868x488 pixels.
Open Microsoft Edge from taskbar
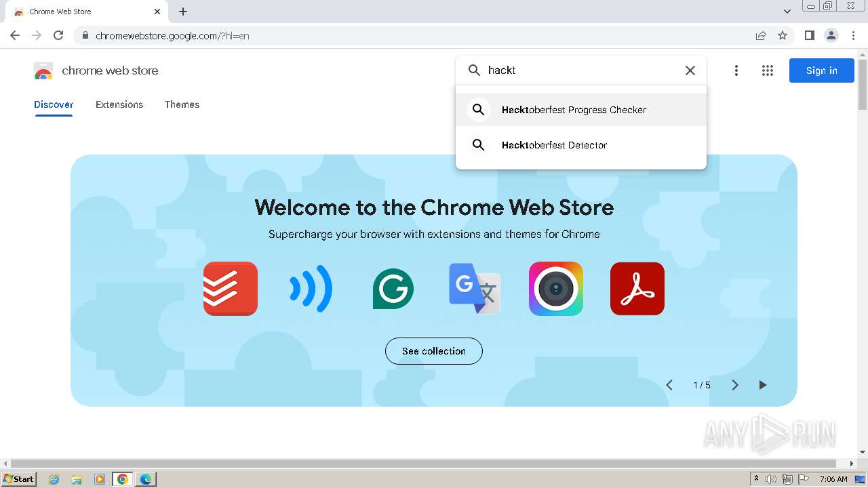[x=145, y=479]
